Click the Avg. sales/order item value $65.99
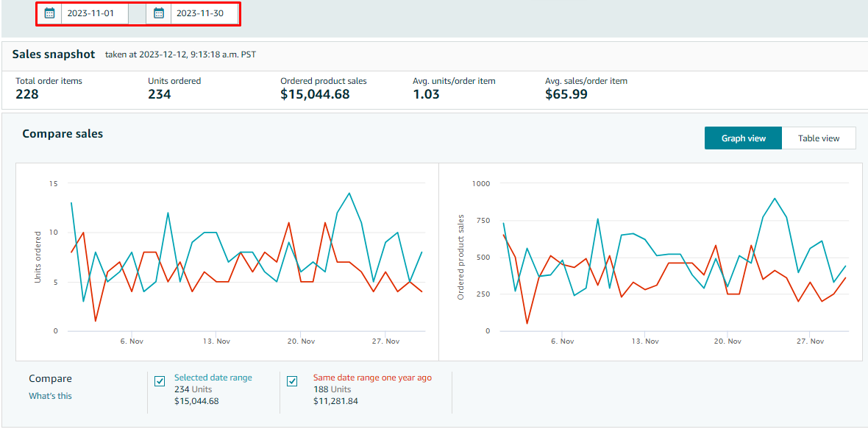The width and height of the screenshot is (868, 432). coord(566,94)
